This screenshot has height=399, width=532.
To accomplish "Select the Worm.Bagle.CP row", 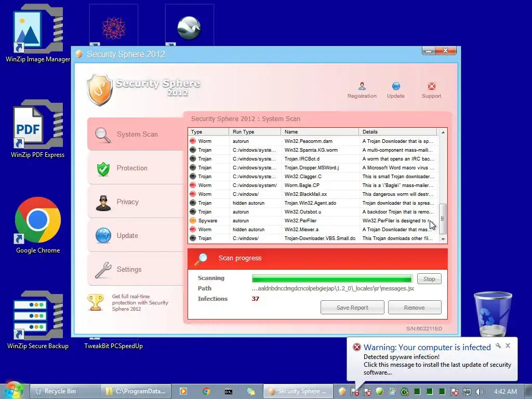I will click(x=313, y=185).
